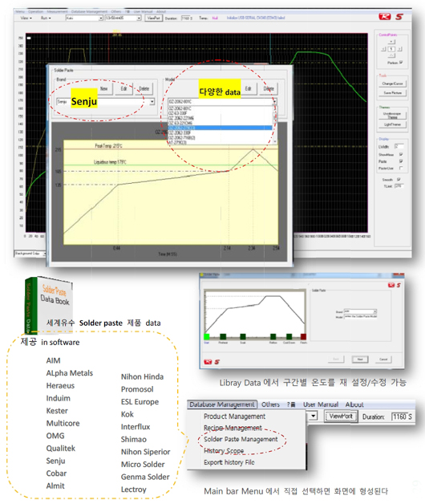Click the dark green Preheat marker
425x504 pixels.
coord(223,336)
